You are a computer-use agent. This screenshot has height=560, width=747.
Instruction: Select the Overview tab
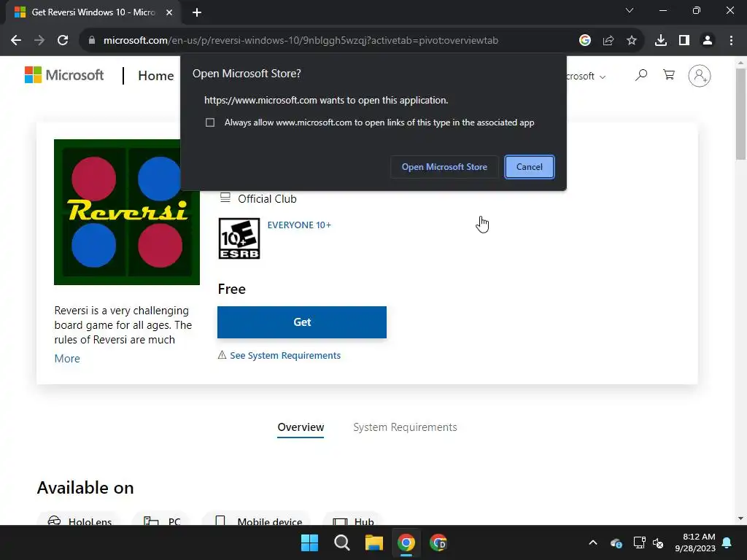(x=301, y=427)
